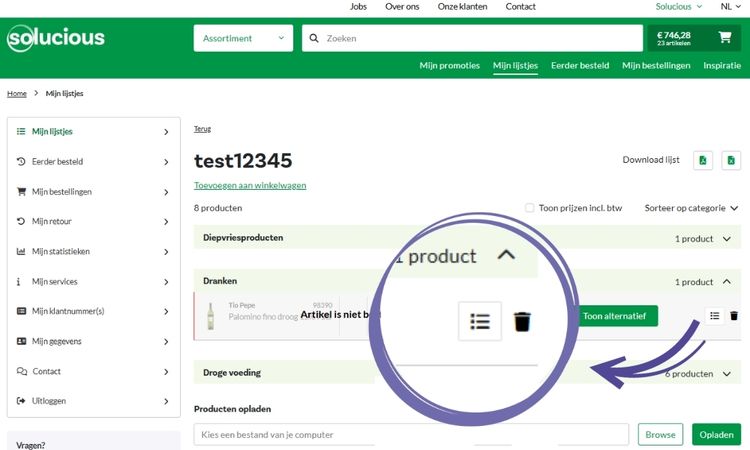The height and width of the screenshot is (450, 750).
Task: Click the search magnifier icon
Action: 313,39
